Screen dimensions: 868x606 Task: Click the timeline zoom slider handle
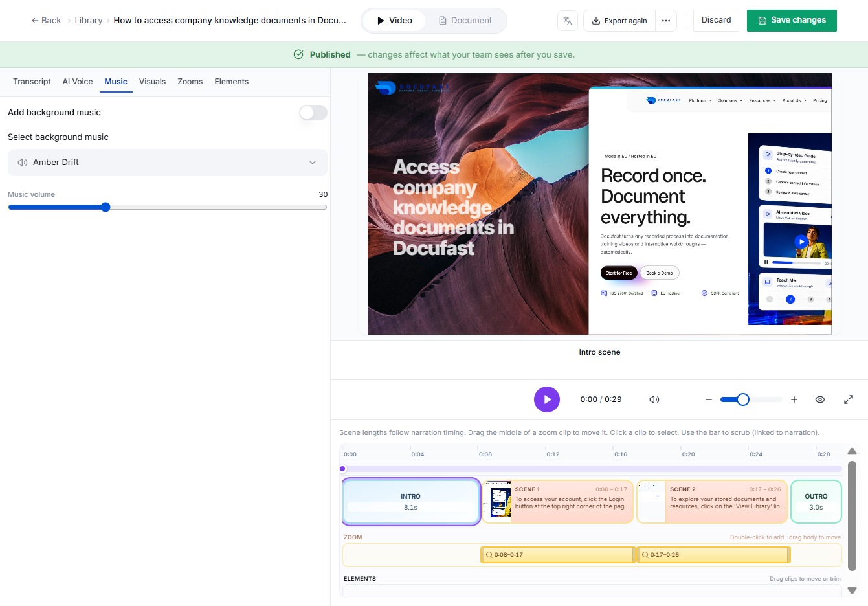click(743, 399)
